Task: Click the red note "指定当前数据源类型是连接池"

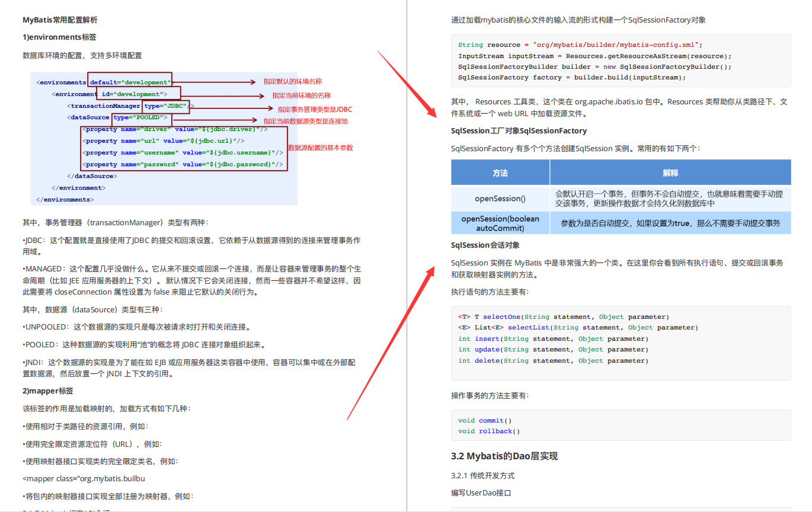Action: pyautogui.click(x=306, y=121)
